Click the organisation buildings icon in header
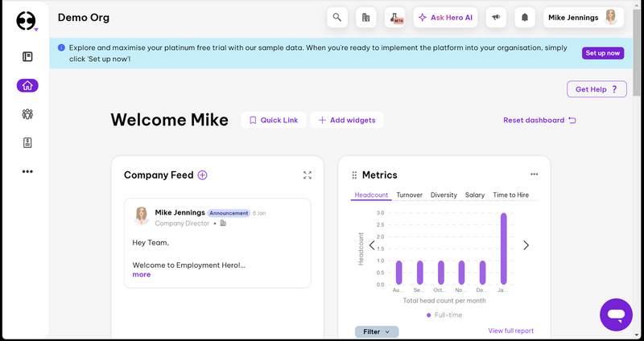 pyautogui.click(x=366, y=18)
